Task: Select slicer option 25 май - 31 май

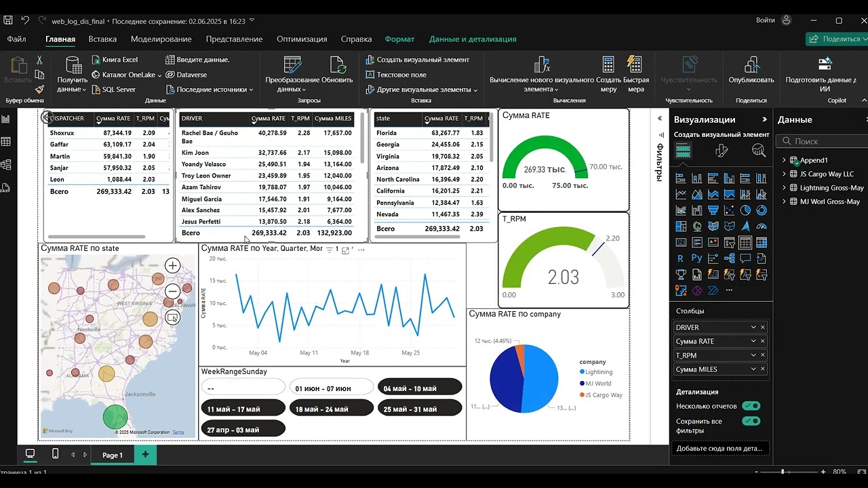Action: click(420, 409)
